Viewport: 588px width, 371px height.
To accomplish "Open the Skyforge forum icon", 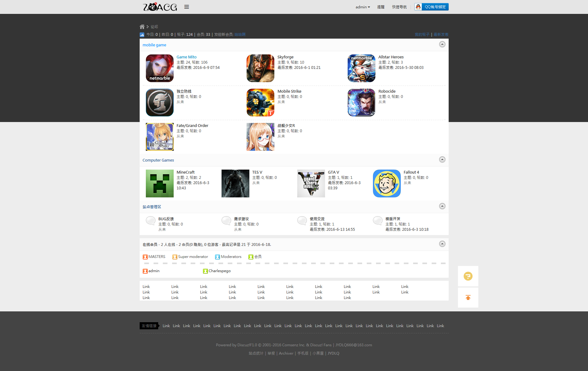I will (260, 68).
